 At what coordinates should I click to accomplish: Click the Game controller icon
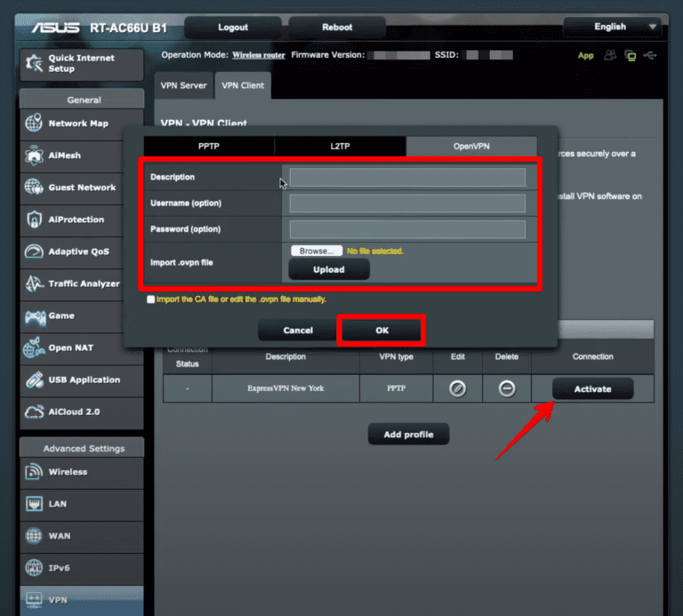(34, 316)
